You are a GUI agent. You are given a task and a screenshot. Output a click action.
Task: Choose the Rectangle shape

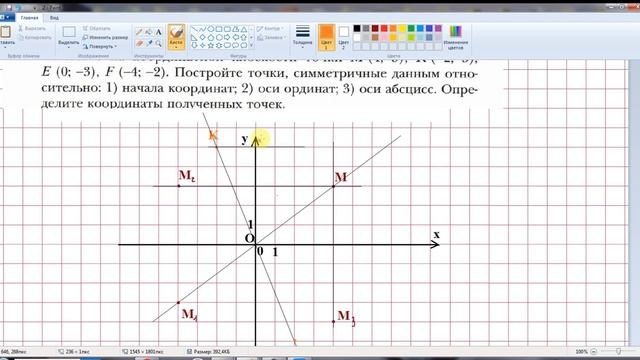tap(219, 29)
